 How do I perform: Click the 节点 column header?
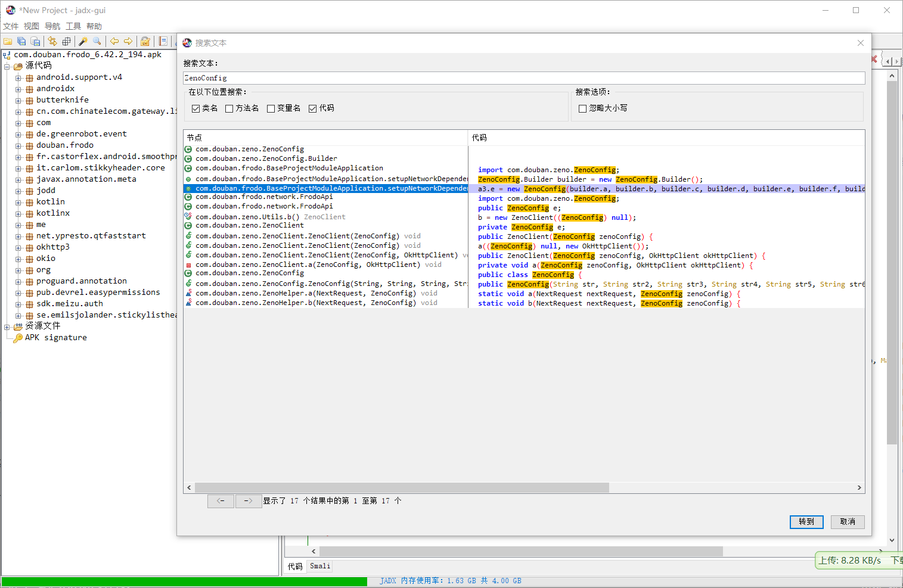pos(325,138)
